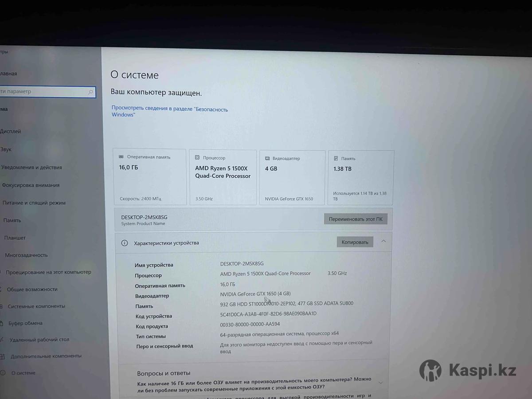Open the Процессор AMD Ryzen 5 card
The image size is (532, 399).
[x=223, y=177]
